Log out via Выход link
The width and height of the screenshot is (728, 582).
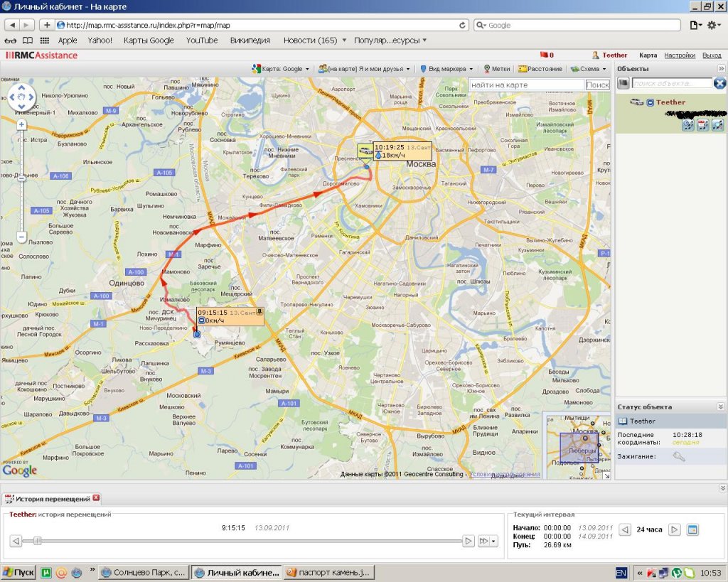tap(712, 55)
